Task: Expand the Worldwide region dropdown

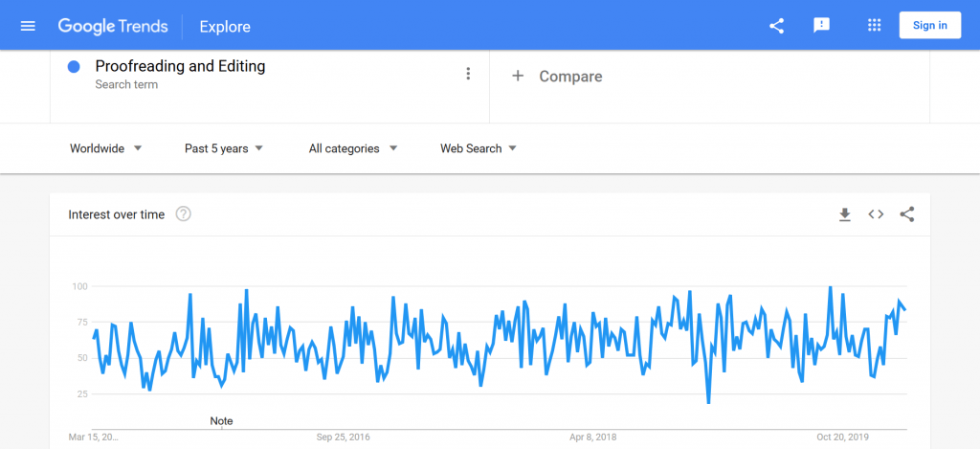Action: click(x=105, y=148)
